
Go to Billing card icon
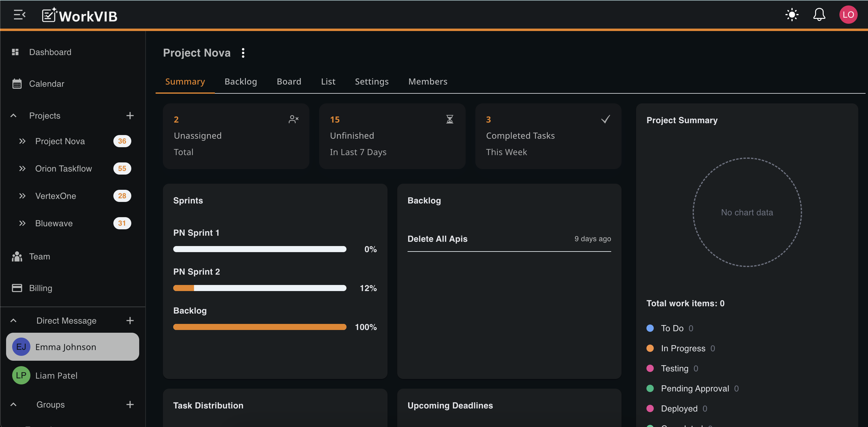pos(16,288)
